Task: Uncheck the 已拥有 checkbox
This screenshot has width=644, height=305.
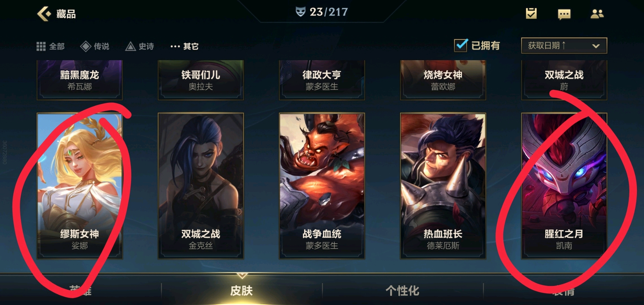Action: (461, 45)
